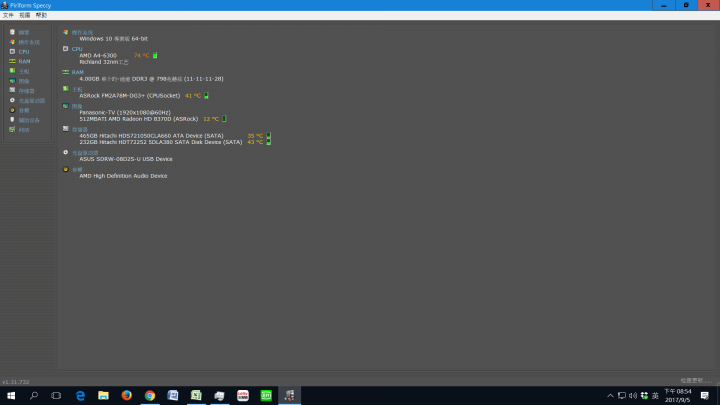Open taskbar Search
720x405 pixels.
coord(34,395)
